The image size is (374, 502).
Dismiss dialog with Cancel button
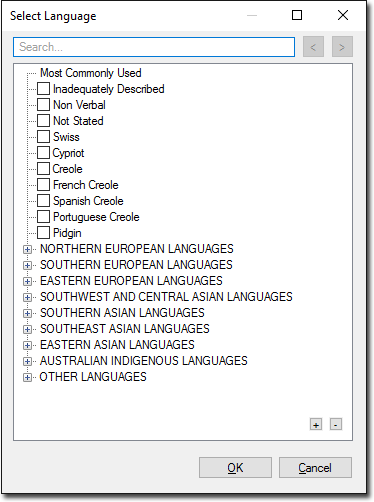[315, 468]
